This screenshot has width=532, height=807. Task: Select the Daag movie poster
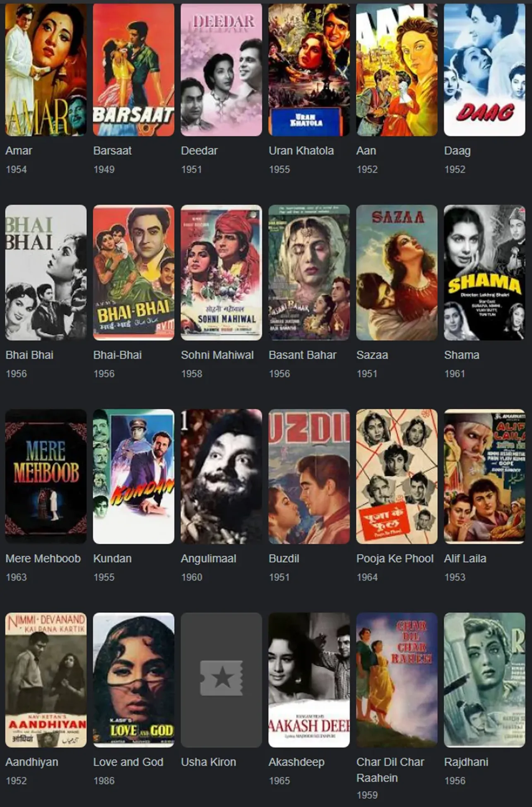(484, 70)
